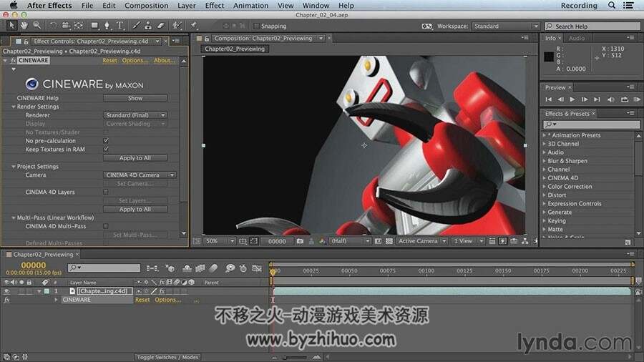The width and height of the screenshot is (644, 362).
Task: Click the Auto-keyframe stopwatch icon in timeline
Action: [243, 268]
